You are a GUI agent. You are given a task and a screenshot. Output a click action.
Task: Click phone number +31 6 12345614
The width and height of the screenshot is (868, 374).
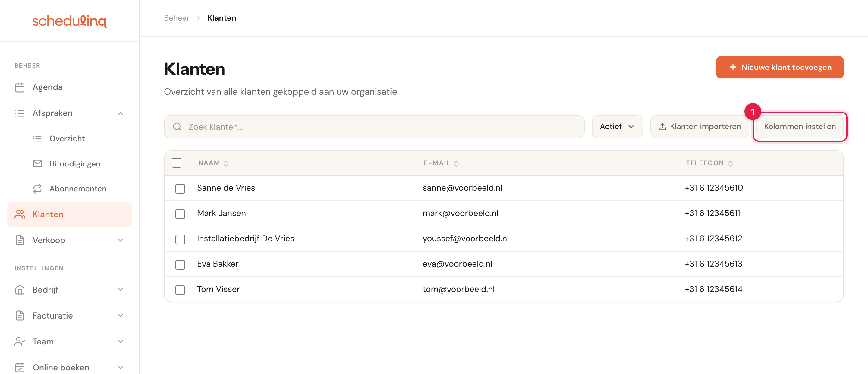click(x=713, y=289)
